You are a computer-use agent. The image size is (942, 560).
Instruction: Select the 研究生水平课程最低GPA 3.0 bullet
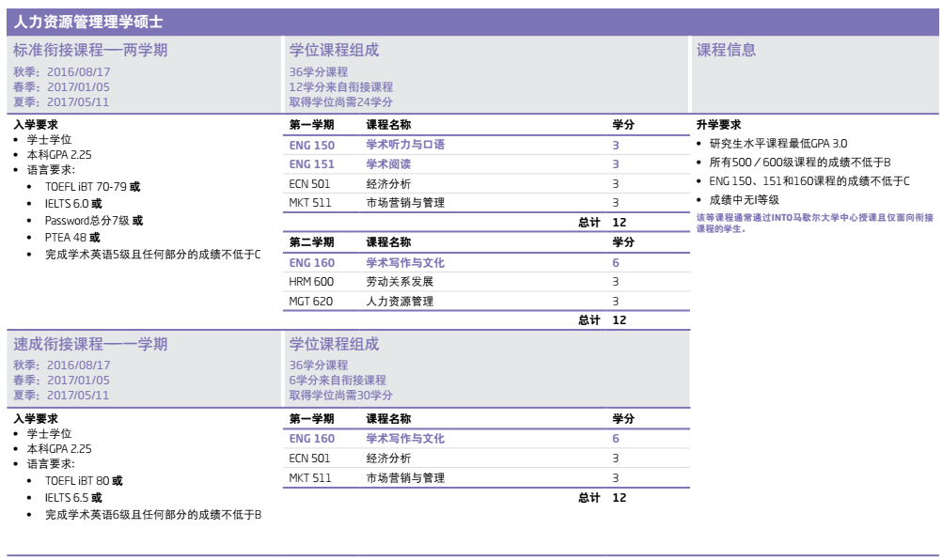pyautogui.click(x=778, y=144)
